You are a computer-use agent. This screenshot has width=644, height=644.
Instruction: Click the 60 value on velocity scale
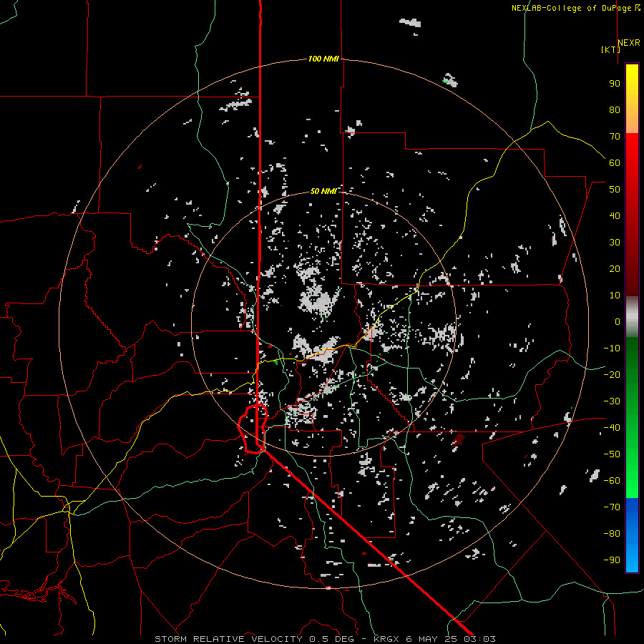click(x=615, y=162)
